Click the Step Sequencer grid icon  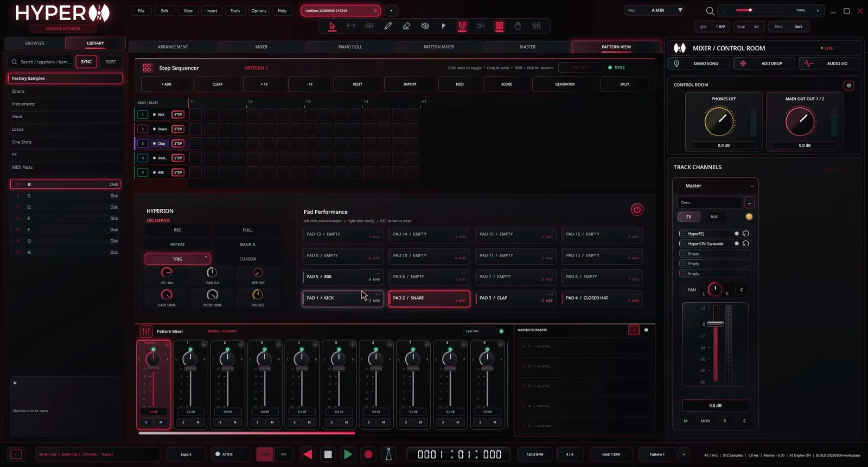pyautogui.click(x=147, y=68)
